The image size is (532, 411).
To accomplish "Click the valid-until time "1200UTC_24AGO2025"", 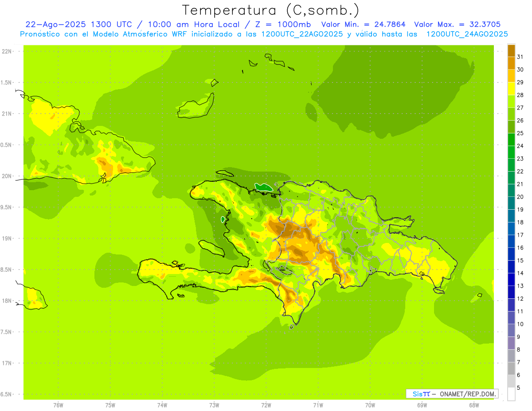I will point(467,34).
